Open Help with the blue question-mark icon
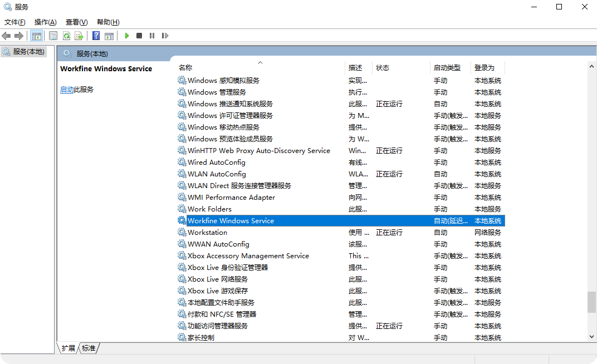Viewport: 597px width, 364px height. (x=96, y=36)
